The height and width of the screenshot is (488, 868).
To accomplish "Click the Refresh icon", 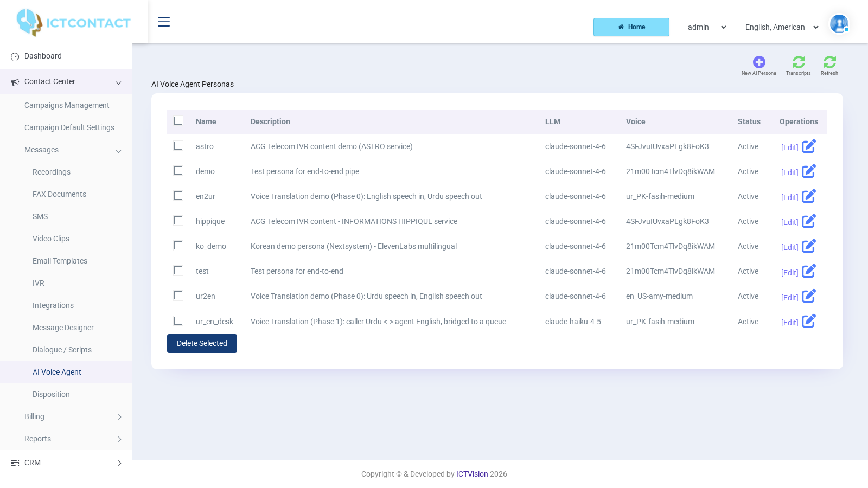I will [x=829, y=62].
